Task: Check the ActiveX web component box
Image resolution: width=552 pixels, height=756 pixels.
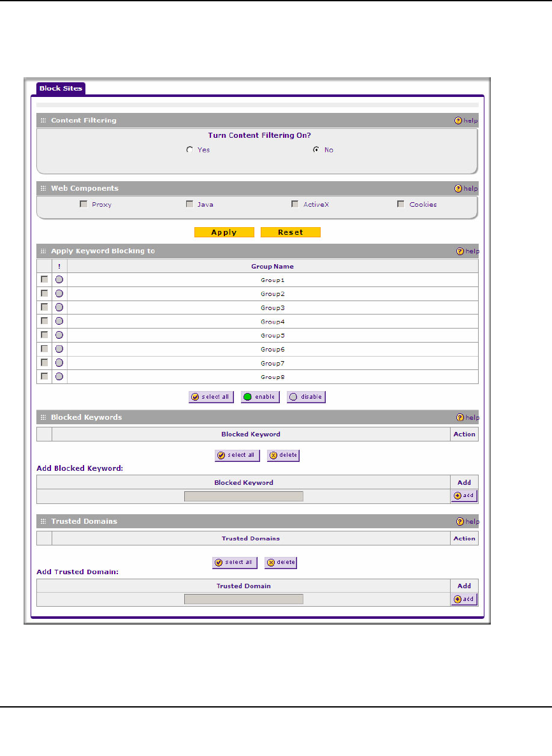Action: click(294, 204)
